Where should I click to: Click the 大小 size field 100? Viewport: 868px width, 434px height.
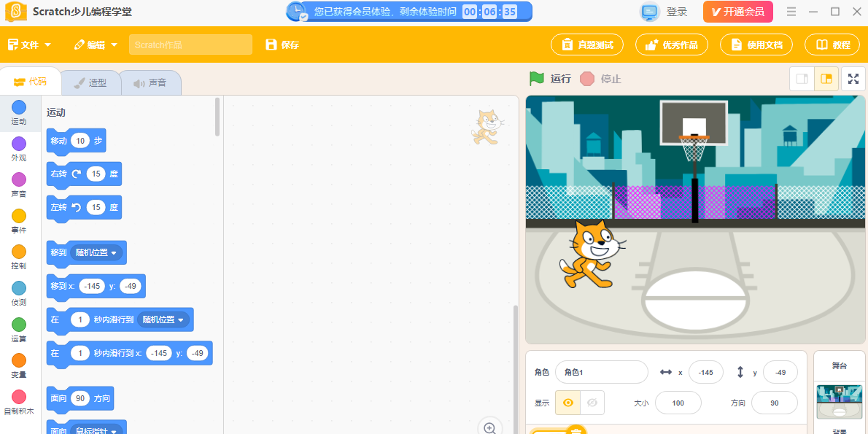coord(678,403)
